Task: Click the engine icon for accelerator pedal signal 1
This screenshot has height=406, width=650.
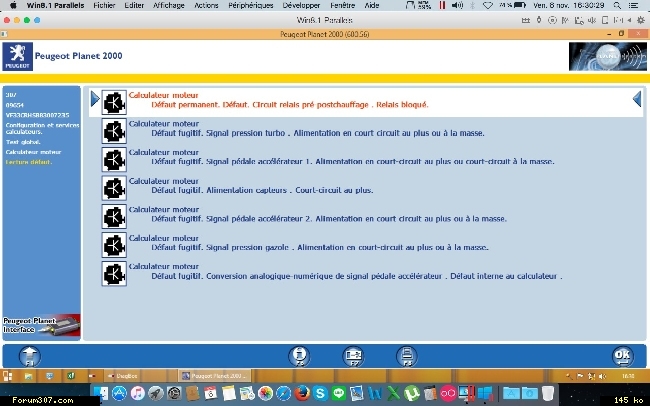Action: click(x=114, y=160)
